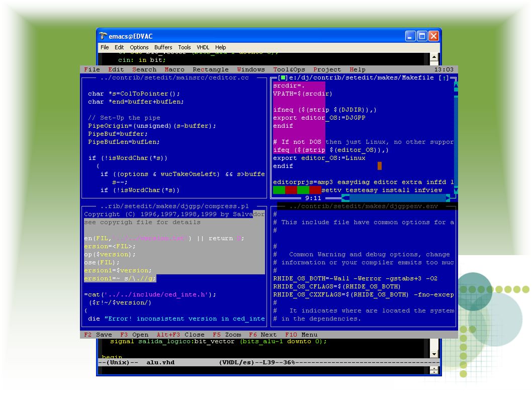Click the 13:03 clock in the menu bar

444,69
